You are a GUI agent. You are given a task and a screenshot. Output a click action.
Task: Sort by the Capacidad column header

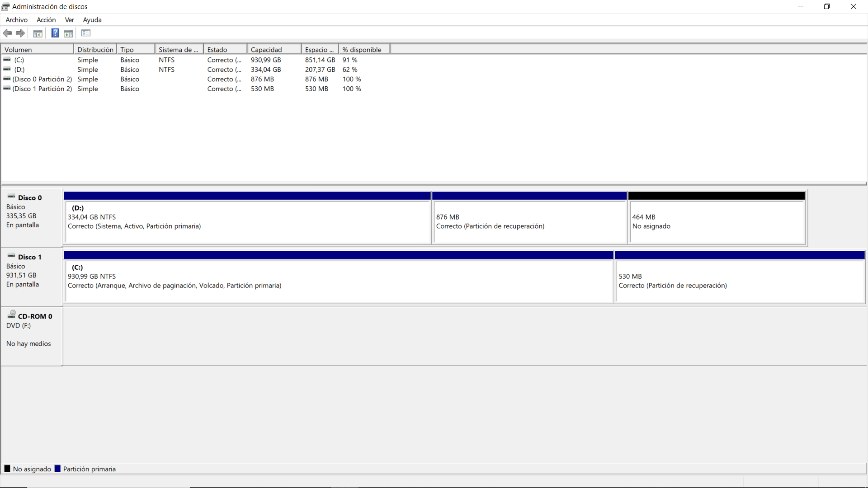point(266,50)
